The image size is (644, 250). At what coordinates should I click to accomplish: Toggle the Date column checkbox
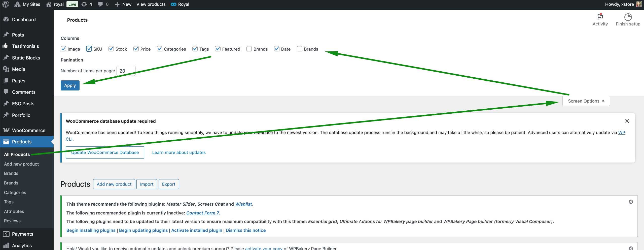click(277, 49)
